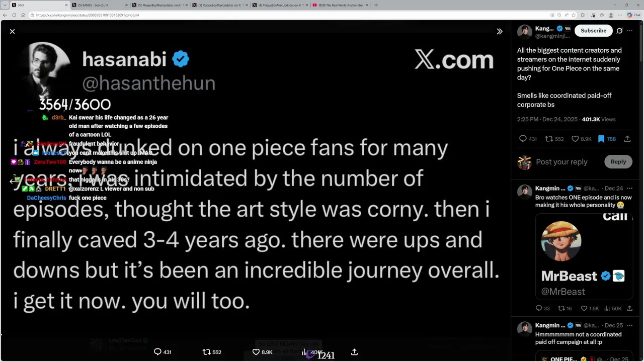Open replies via the 431 comment icon in sidebar
The width and height of the screenshot is (644, 362).
(523, 139)
